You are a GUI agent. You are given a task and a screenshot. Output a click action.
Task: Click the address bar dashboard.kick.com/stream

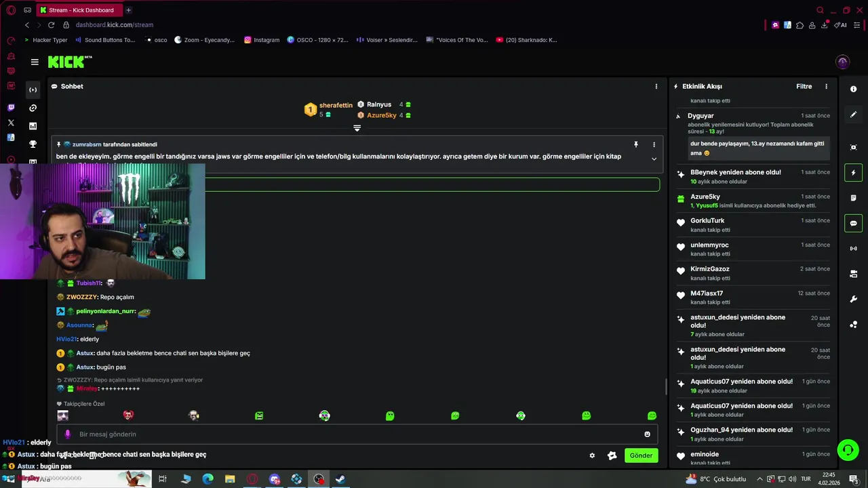[115, 25]
